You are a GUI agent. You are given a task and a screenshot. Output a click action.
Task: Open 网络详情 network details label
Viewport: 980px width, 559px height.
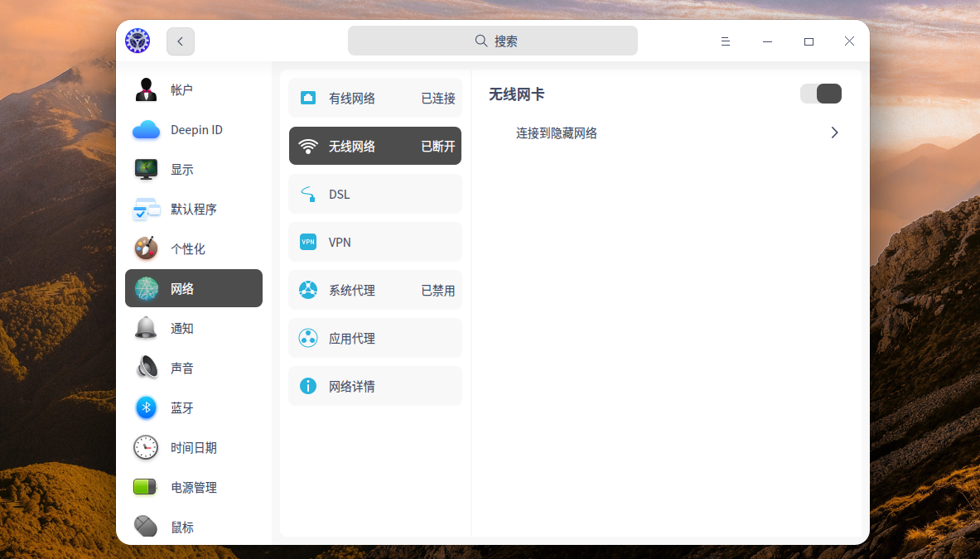(352, 387)
